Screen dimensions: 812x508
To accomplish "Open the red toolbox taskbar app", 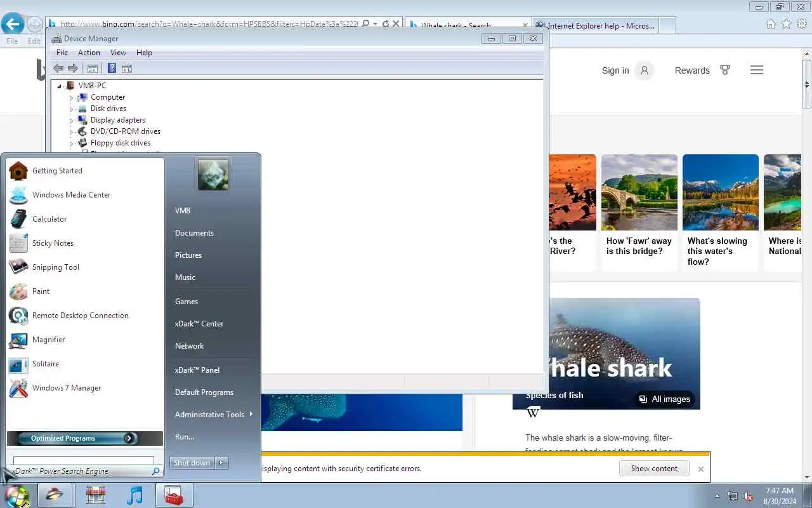I will point(173,495).
